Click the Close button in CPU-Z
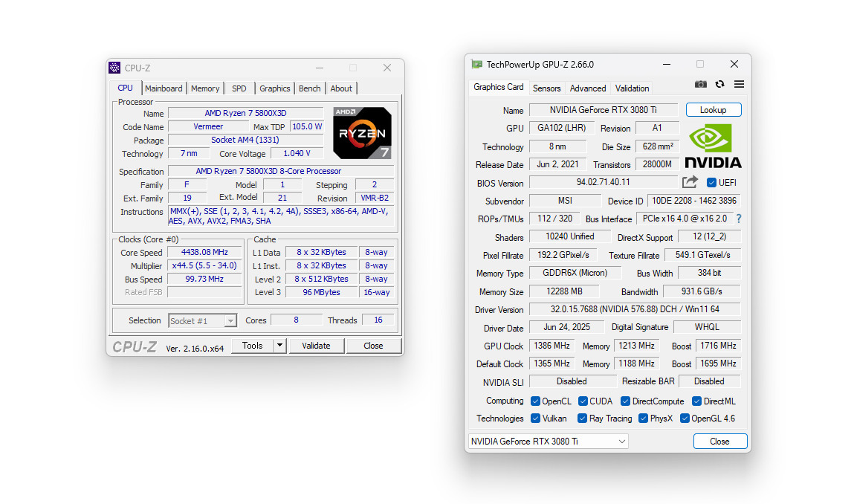 (374, 346)
